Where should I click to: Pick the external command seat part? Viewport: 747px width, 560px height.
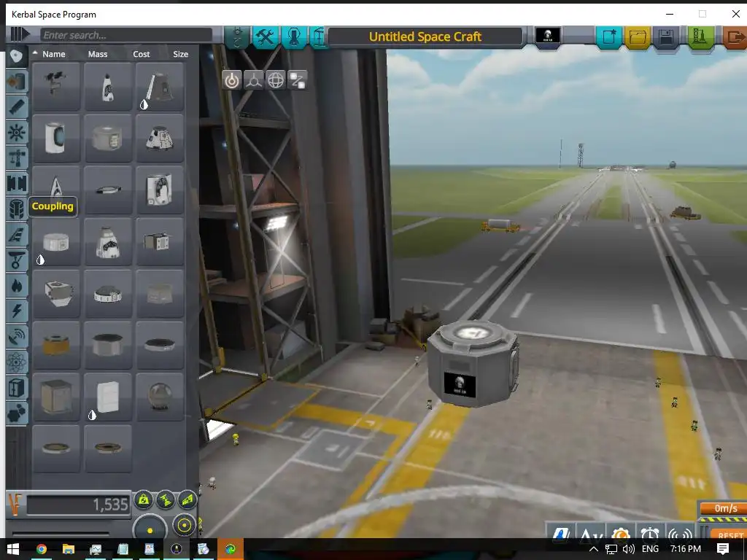tap(56, 86)
